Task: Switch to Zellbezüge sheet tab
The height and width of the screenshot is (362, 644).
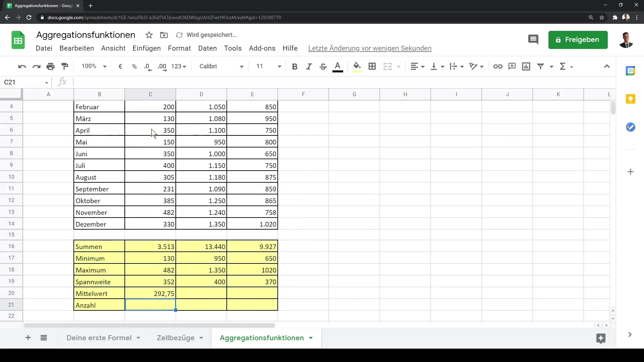Action: [175, 338]
